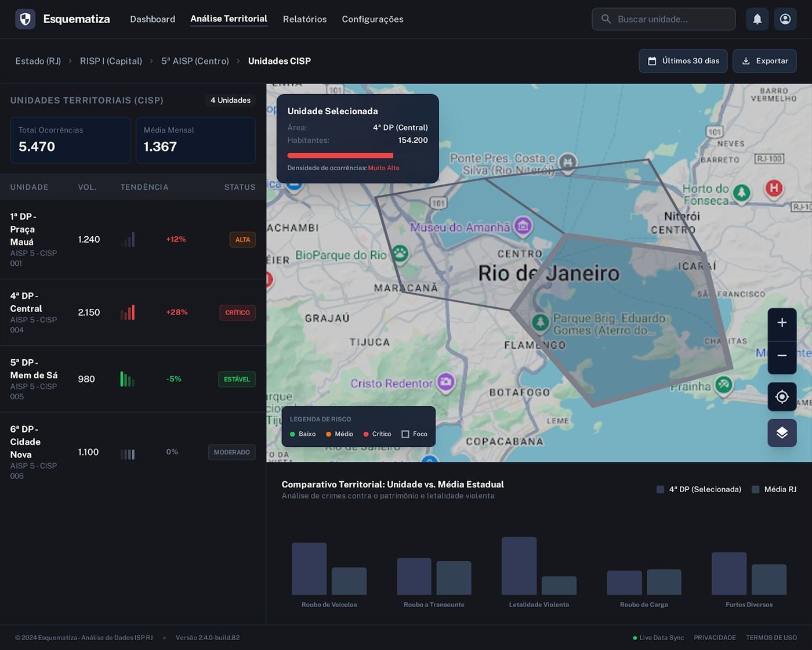812x650 pixels.
Task: Open Configurações in top navigation
Action: point(372,19)
